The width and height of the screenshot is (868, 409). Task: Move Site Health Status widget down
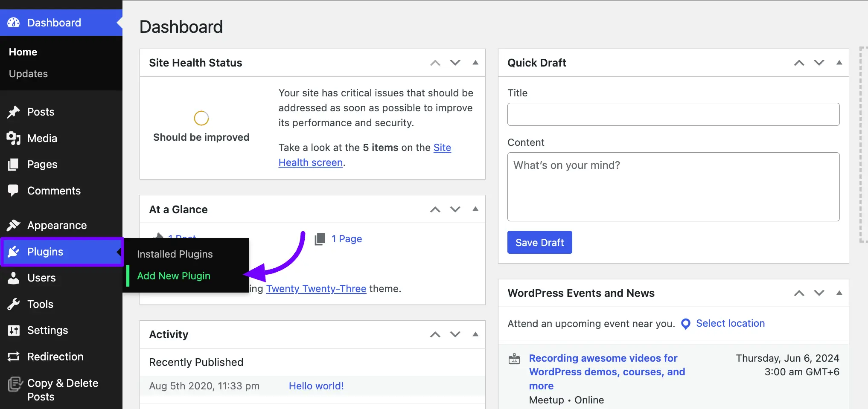(x=455, y=63)
